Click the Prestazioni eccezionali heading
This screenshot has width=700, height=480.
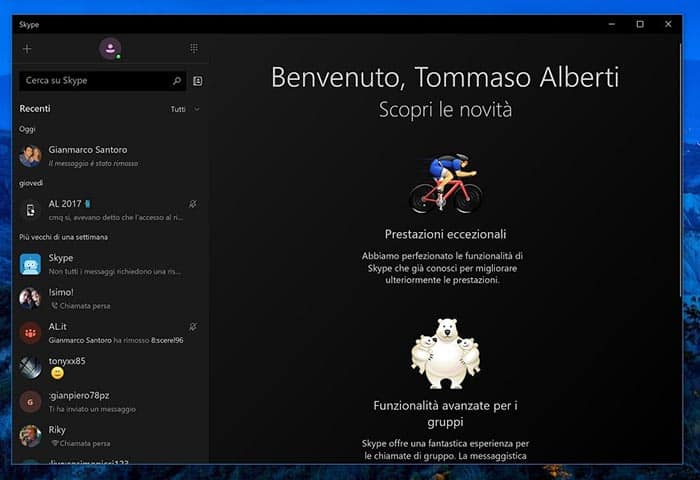point(445,234)
